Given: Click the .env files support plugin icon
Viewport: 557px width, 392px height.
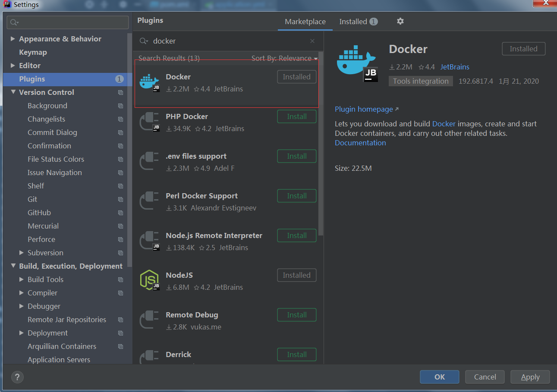Looking at the screenshot, I should tap(149, 162).
